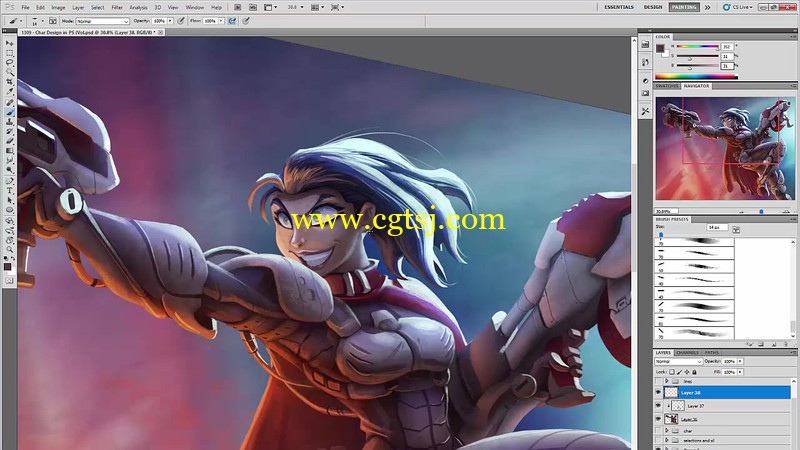Screen dimensions: 800x450
Task: Toggle Quick Mask mode
Action: point(9,281)
